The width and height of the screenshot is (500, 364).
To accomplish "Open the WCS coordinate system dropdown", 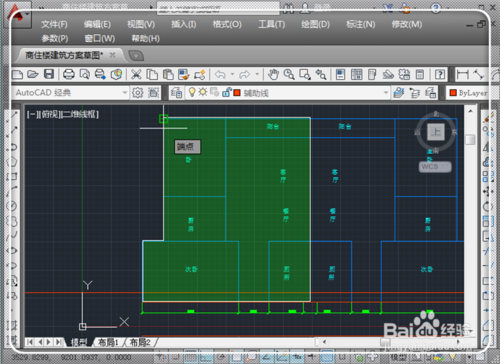I will [x=435, y=167].
